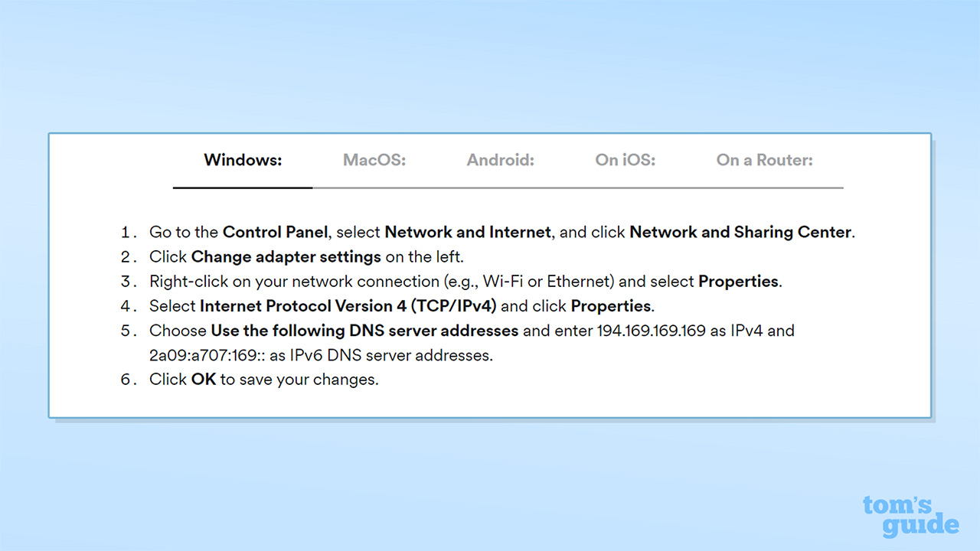Click Properties in step 3

coord(738,282)
